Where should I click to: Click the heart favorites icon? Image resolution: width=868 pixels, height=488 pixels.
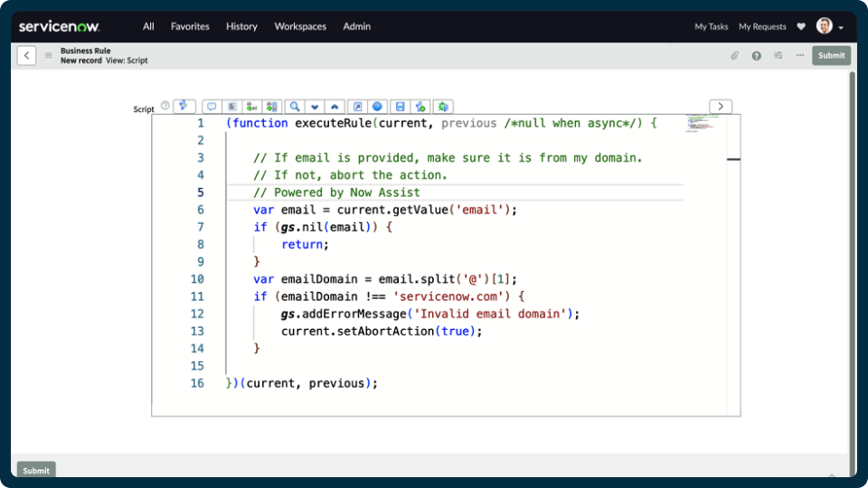[x=801, y=26]
